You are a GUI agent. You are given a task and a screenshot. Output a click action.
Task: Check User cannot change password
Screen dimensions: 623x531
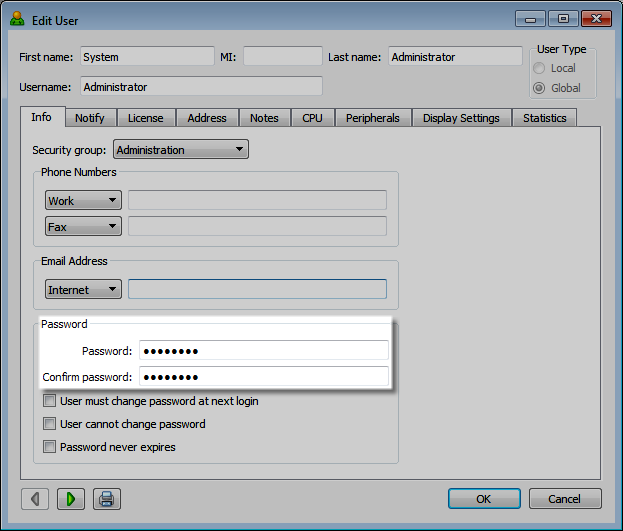click(50, 424)
